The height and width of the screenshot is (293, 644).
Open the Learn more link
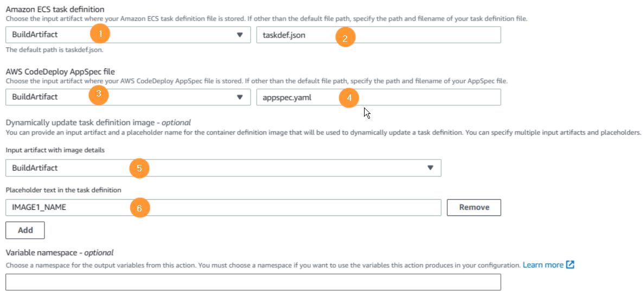[x=543, y=265]
